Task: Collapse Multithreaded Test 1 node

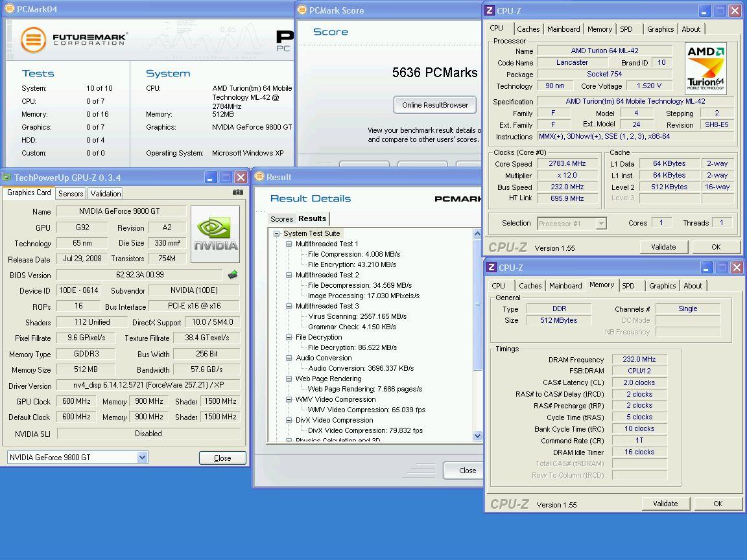Action: pos(289,244)
